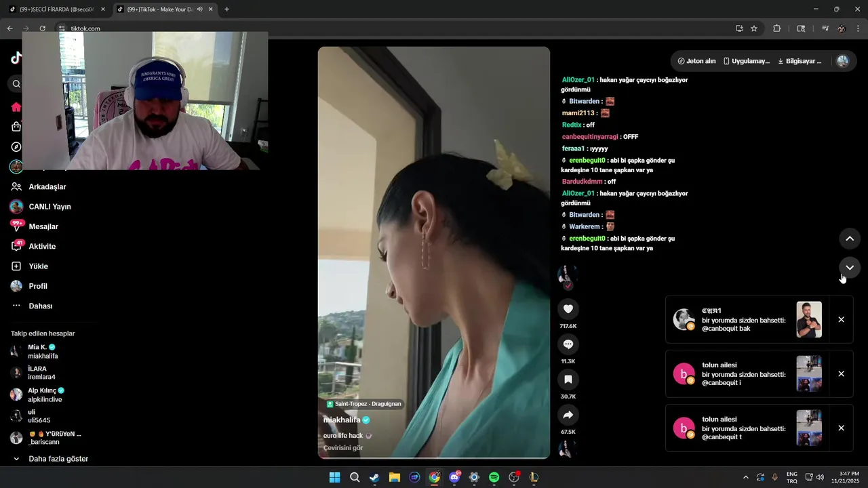Viewport: 868px width, 488px height.
Task: Open thumbnail in '@canbequit i' notification
Action: 809,373
